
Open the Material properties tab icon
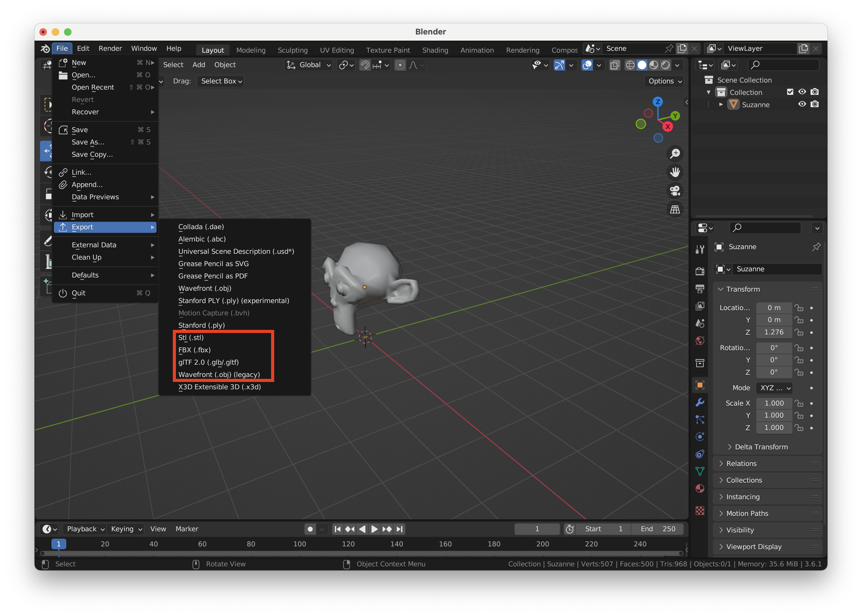tap(700, 488)
